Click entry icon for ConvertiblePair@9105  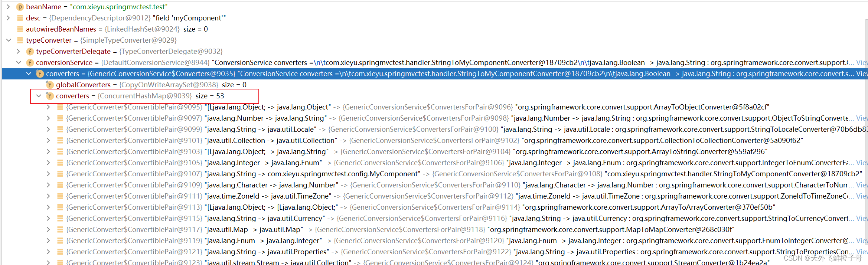(60, 163)
